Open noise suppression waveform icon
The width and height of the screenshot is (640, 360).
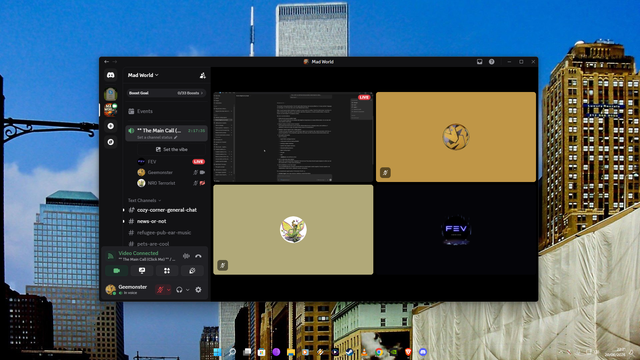pos(186,256)
